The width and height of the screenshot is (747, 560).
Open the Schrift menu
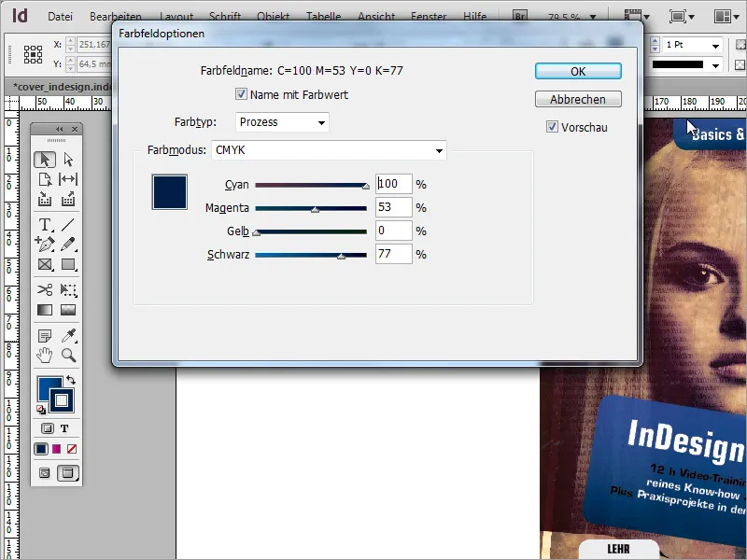click(x=225, y=17)
